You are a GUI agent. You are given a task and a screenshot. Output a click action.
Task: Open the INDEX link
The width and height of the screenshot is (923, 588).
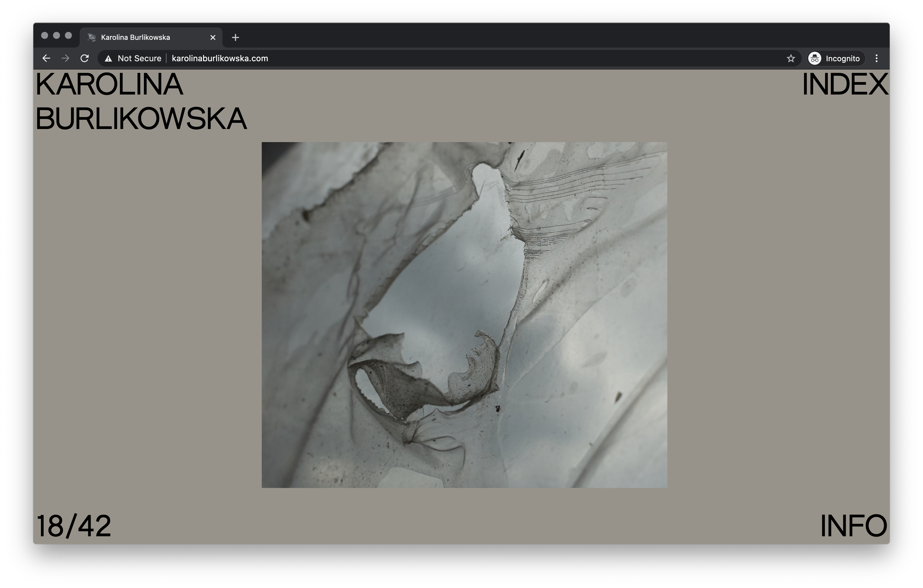tap(844, 84)
